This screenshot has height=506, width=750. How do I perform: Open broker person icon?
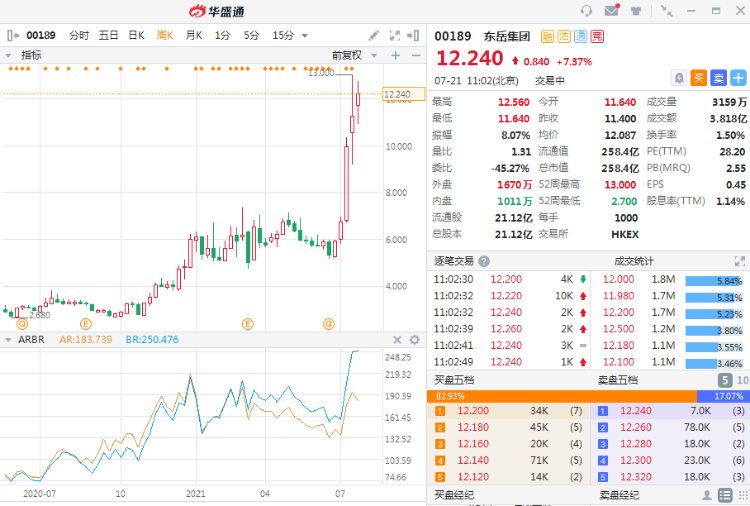(706, 495)
